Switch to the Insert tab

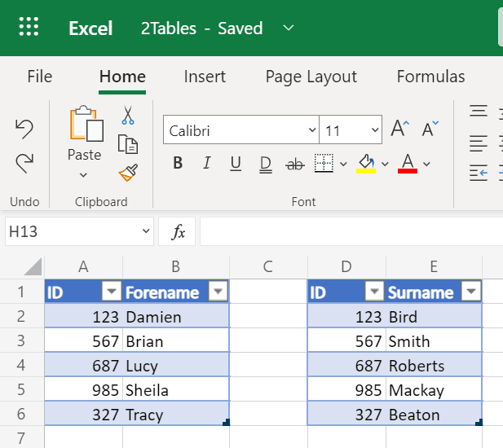205,77
